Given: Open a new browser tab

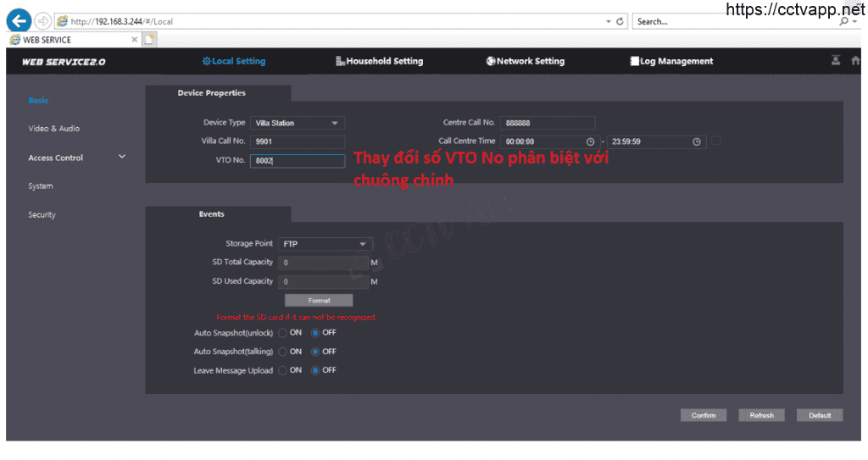Looking at the screenshot, I should click(x=149, y=40).
